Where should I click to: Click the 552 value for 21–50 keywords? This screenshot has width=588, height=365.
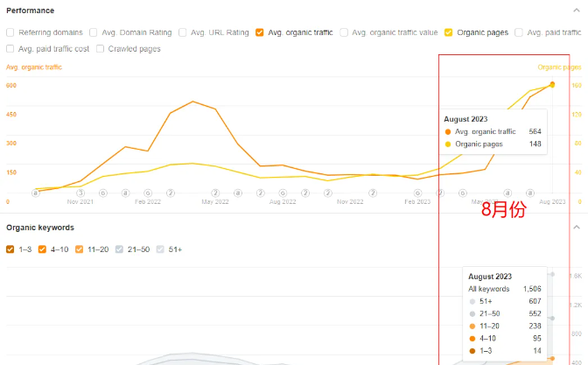click(535, 313)
